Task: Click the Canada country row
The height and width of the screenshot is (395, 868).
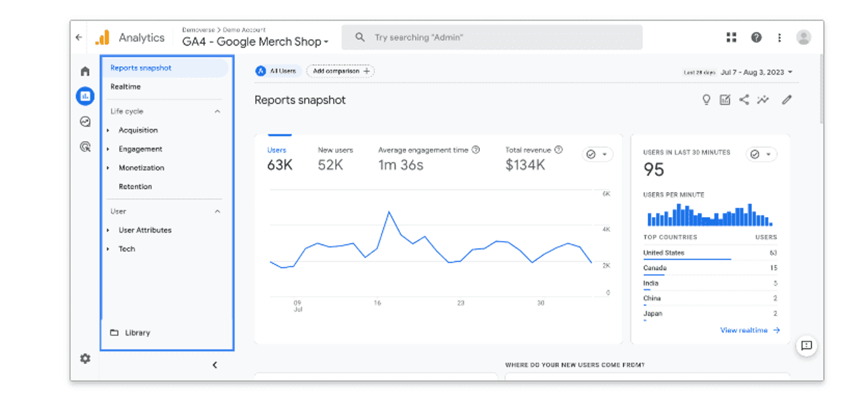Action: tap(710, 268)
